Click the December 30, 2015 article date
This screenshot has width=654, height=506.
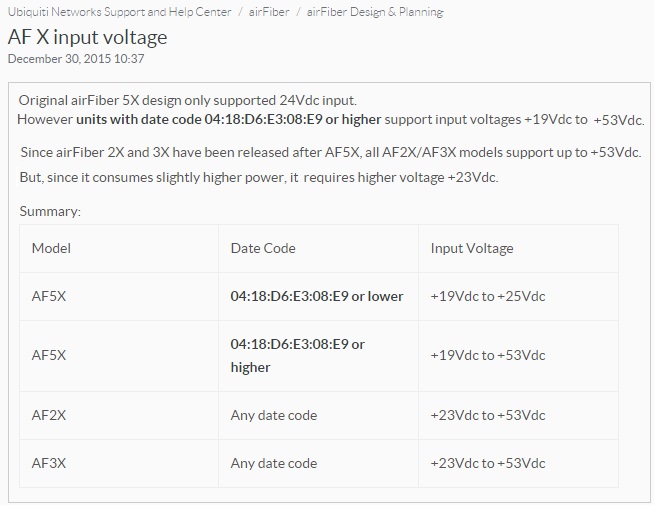[x=76, y=58]
